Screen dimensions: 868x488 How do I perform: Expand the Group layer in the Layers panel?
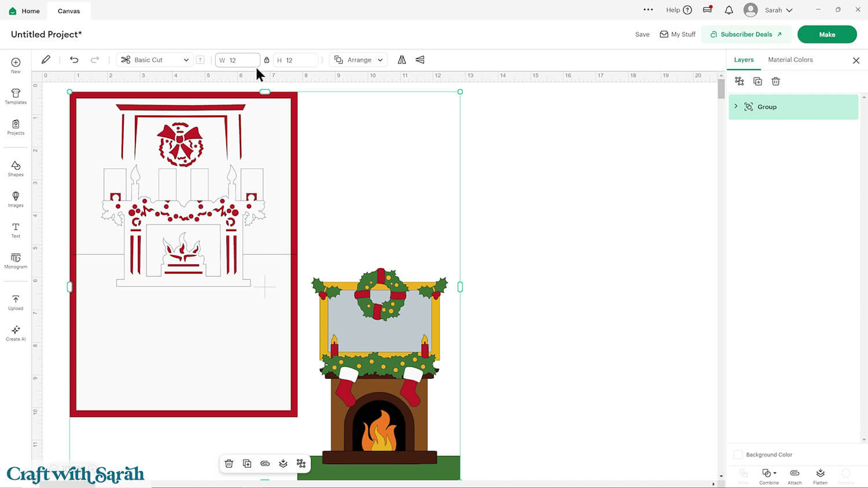pos(735,106)
